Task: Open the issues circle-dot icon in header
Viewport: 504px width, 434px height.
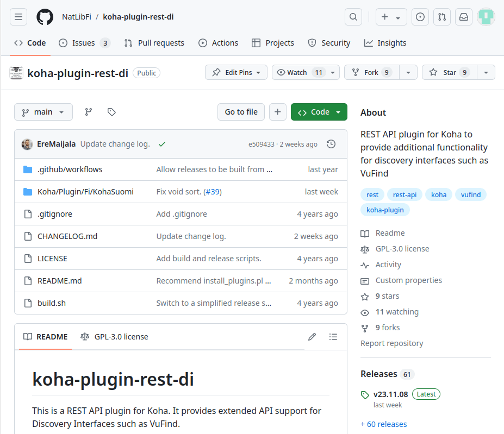Action: click(420, 17)
